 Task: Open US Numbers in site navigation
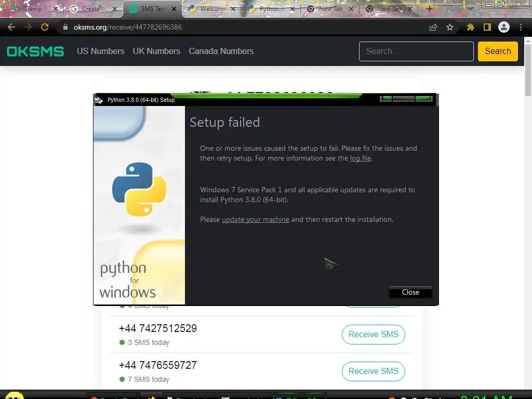(x=100, y=51)
